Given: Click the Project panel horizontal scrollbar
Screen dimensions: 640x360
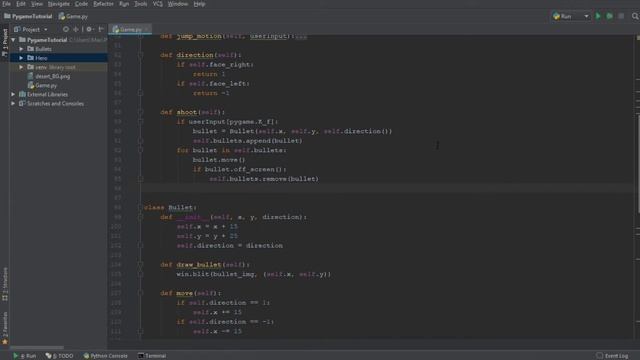Looking at the screenshot, I should tap(37, 347).
